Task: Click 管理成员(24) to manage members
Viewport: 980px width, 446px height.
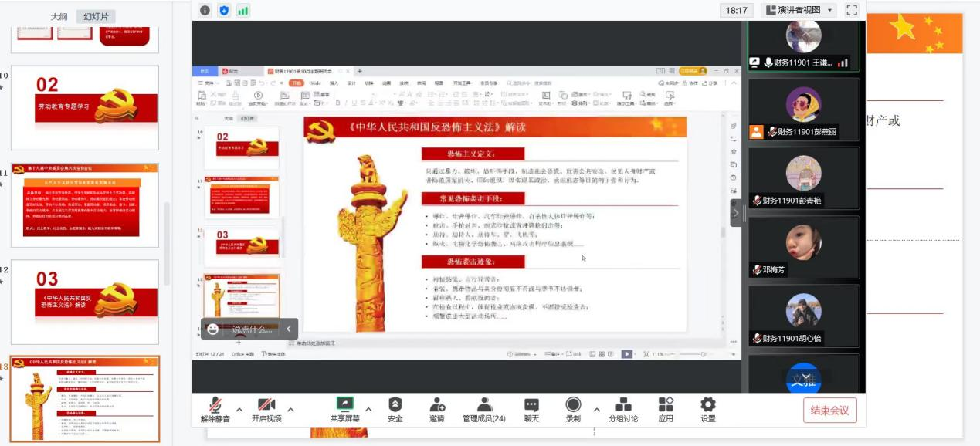Action: (484, 409)
